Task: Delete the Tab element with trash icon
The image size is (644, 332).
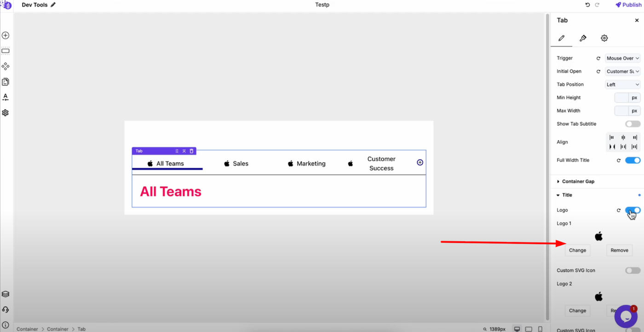Action: (191, 151)
